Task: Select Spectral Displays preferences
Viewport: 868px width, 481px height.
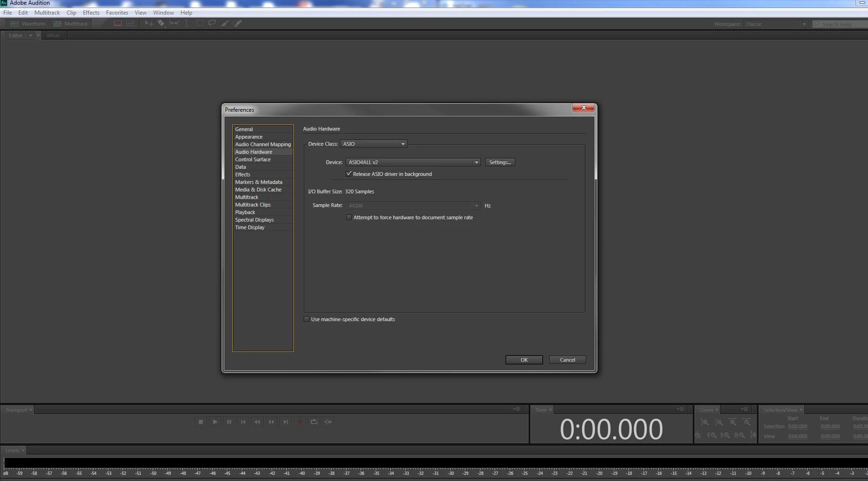Action: coord(263,220)
